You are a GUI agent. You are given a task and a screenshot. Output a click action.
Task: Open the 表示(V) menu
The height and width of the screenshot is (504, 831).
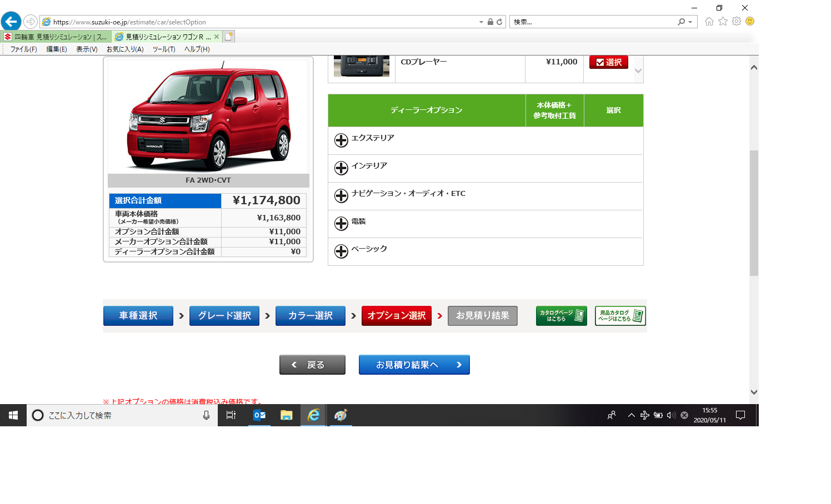[x=87, y=49]
